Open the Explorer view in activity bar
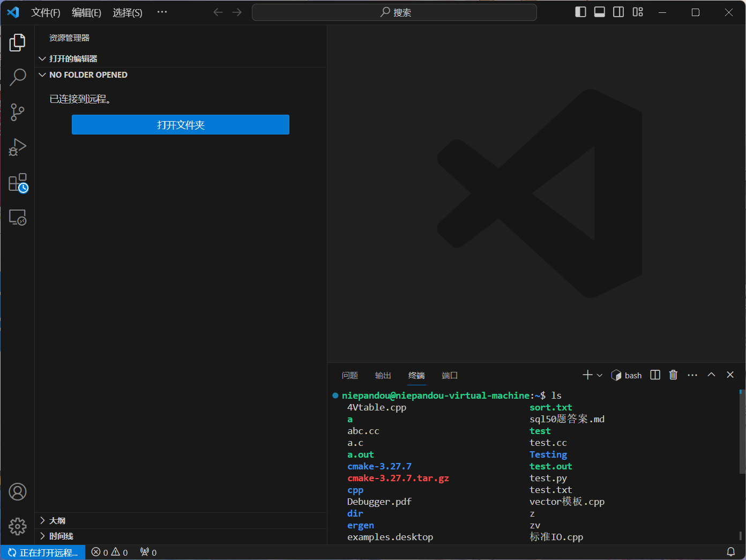The height and width of the screenshot is (560, 746). tap(18, 42)
